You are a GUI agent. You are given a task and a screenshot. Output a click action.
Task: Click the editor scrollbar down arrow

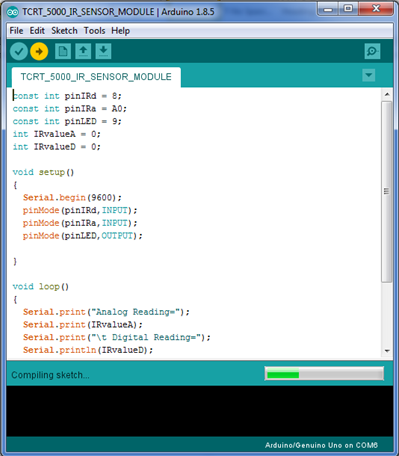[387, 351]
